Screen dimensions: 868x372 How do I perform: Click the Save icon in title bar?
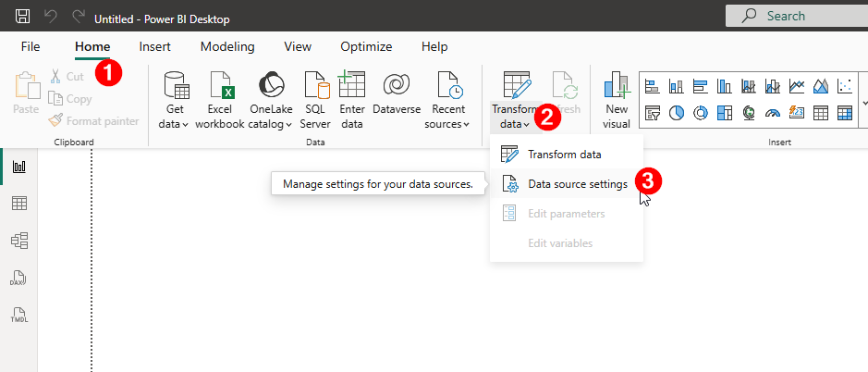(x=23, y=17)
